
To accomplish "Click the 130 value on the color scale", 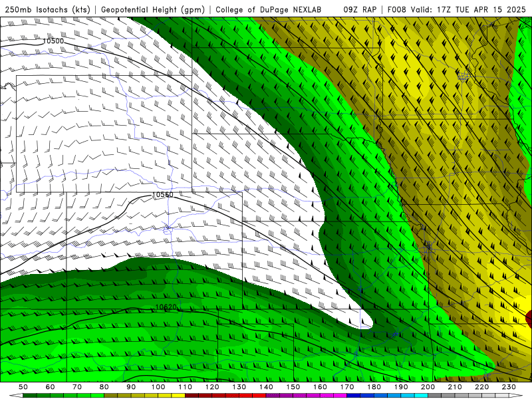I will [239, 387].
